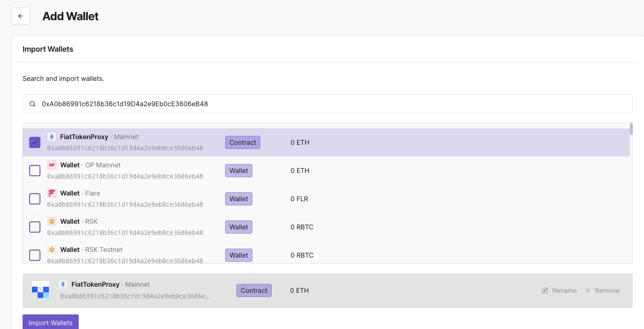The image size is (644, 329).
Task: Click the address under OP Mainnet wallet
Action: click(x=125, y=177)
